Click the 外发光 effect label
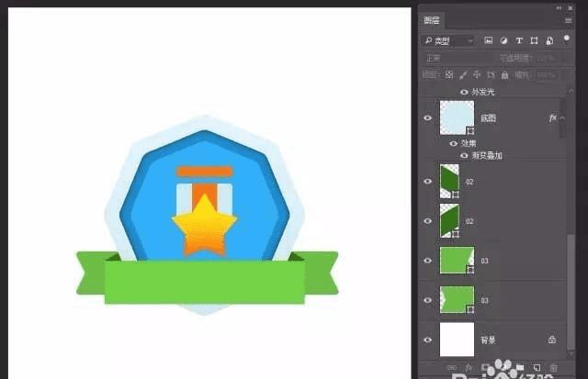 tap(483, 92)
